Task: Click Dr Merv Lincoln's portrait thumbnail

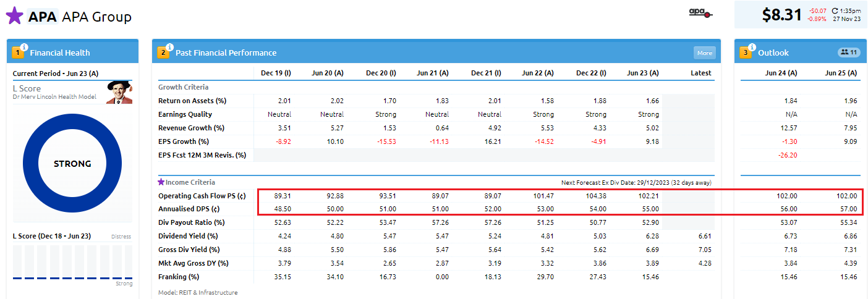Action: click(x=119, y=92)
